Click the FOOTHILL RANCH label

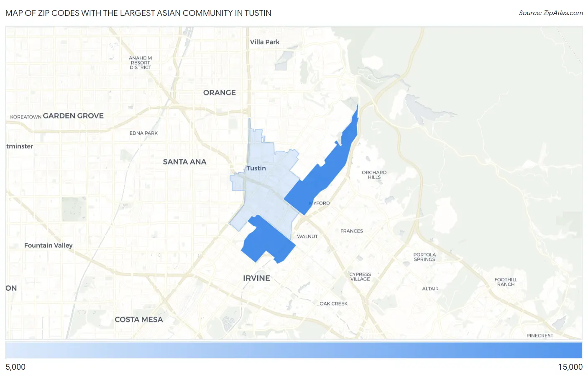tap(506, 282)
